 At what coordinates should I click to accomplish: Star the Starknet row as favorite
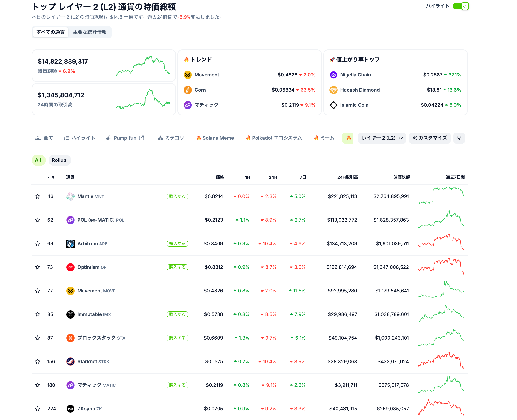tap(38, 361)
